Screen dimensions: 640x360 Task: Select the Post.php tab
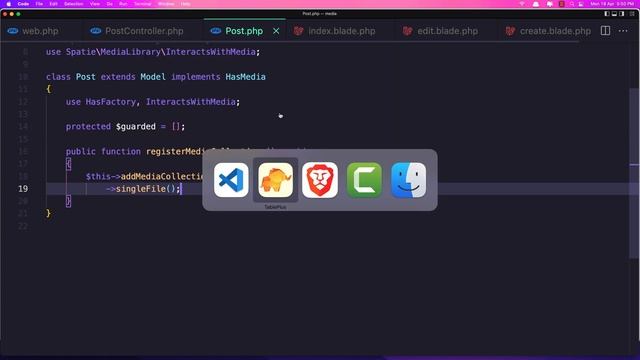(x=244, y=31)
